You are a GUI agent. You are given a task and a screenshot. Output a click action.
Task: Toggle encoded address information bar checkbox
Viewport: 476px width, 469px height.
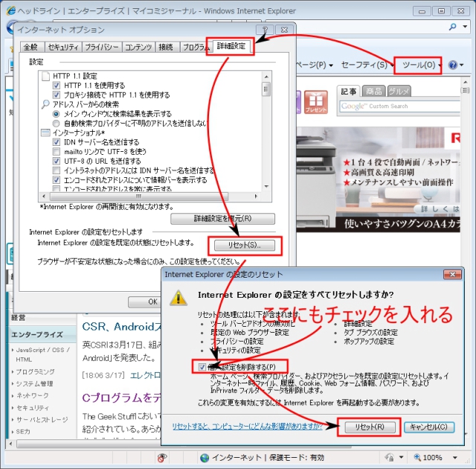(x=57, y=179)
